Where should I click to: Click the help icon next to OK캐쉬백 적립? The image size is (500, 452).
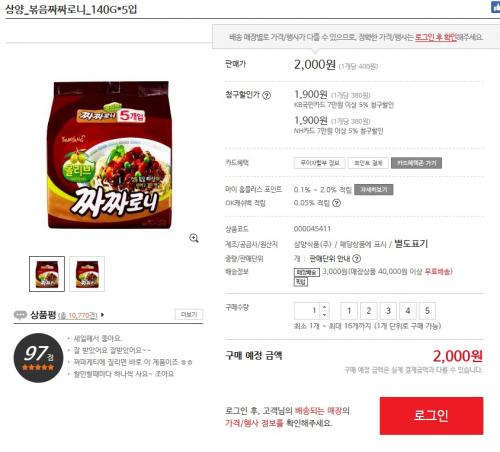[337, 203]
